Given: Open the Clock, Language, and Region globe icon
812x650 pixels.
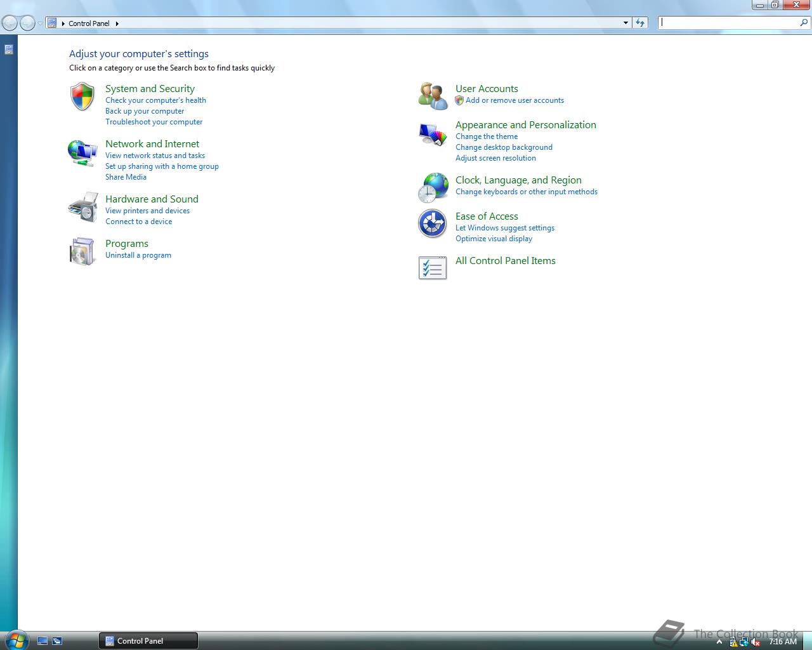Looking at the screenshot, I should point(433,188).
